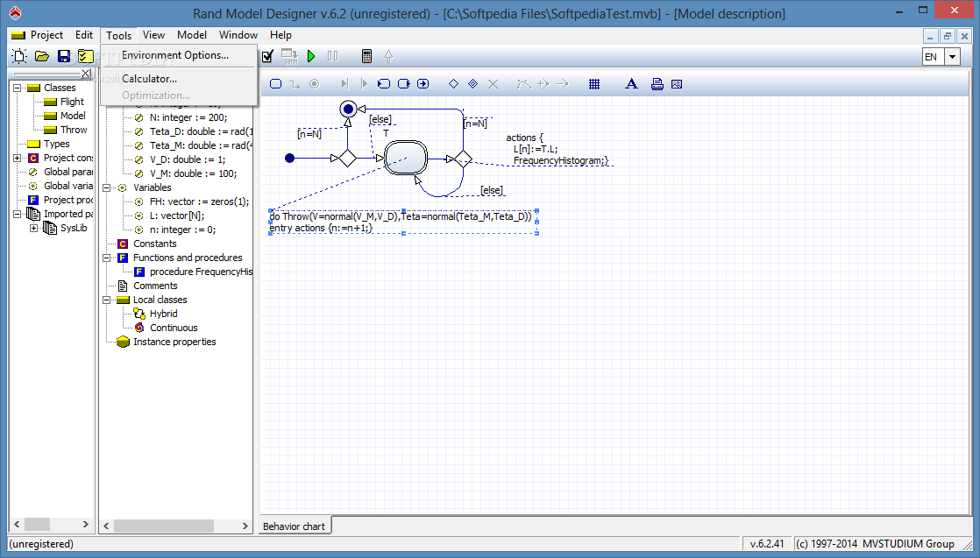The height and width of the screenshot is (558, 980).
Task: Create a new project with the toolbar icon
Action: coord(20,56)
